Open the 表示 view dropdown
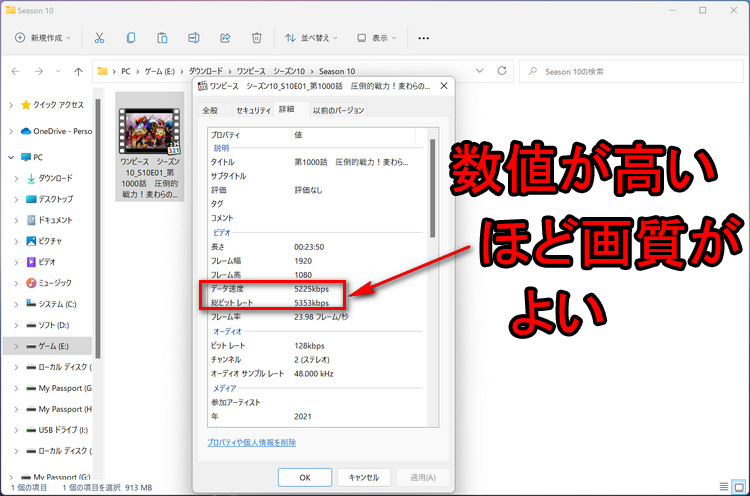 point(376,38)
